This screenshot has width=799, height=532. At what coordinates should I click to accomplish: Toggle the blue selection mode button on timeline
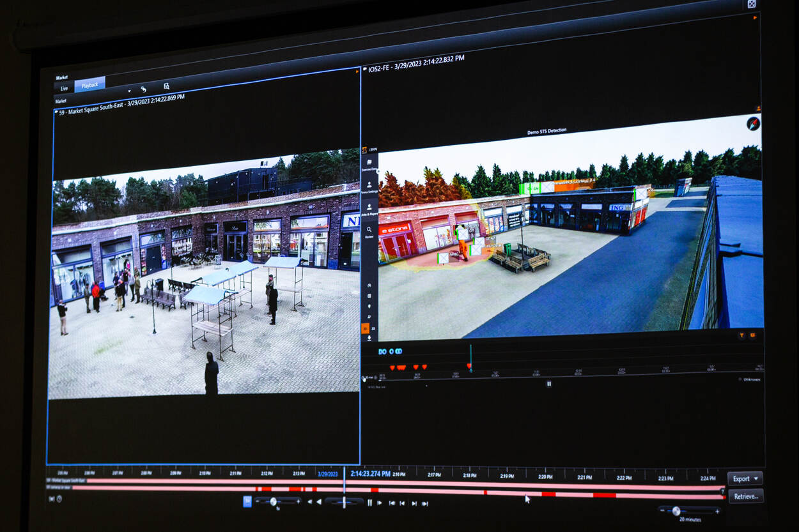[x=247, y=502]
